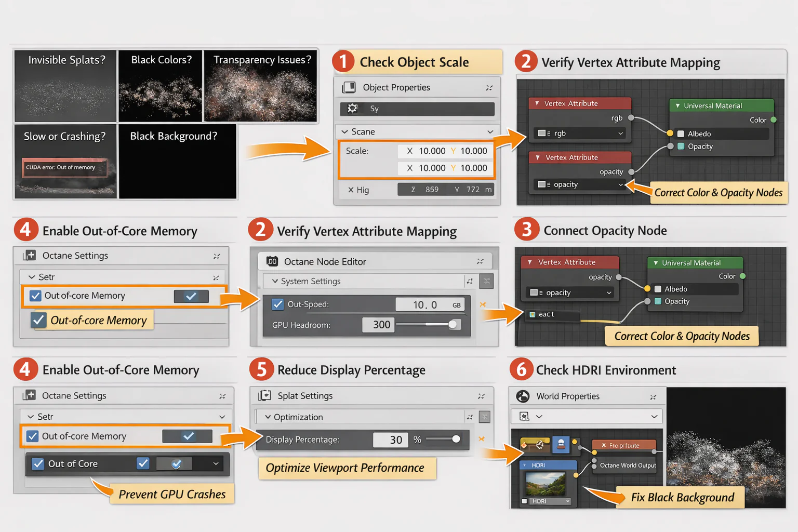
Task: Click the grey square button beside System Settings
Action: coord(486,281)
